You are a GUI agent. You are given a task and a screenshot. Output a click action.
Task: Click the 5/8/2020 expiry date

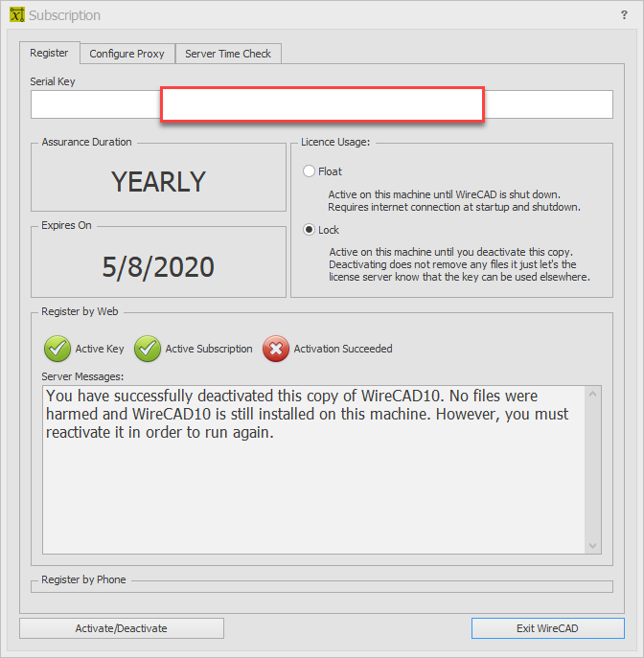158,267
